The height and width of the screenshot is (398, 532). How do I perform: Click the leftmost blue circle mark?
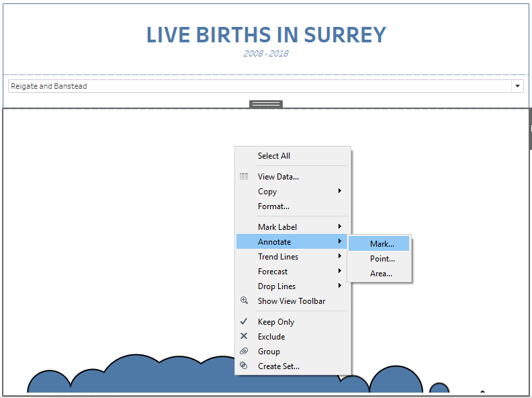coord(49,381)
